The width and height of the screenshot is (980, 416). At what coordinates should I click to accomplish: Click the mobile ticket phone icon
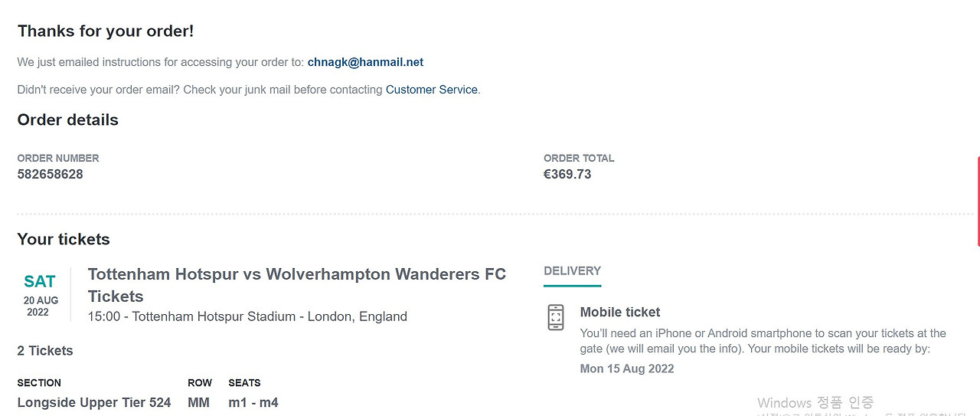pyautogui.click(x=556, y=317)
